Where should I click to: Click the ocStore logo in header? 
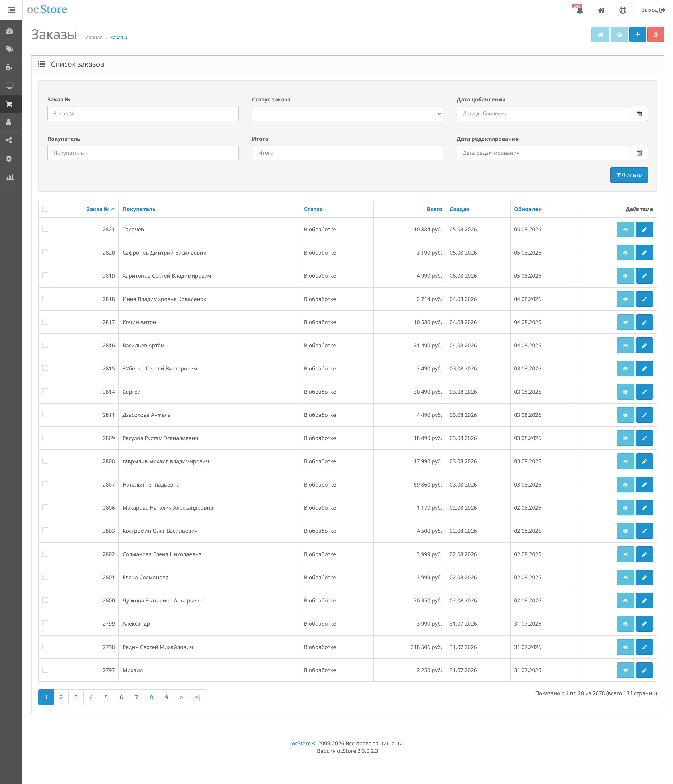47,10
